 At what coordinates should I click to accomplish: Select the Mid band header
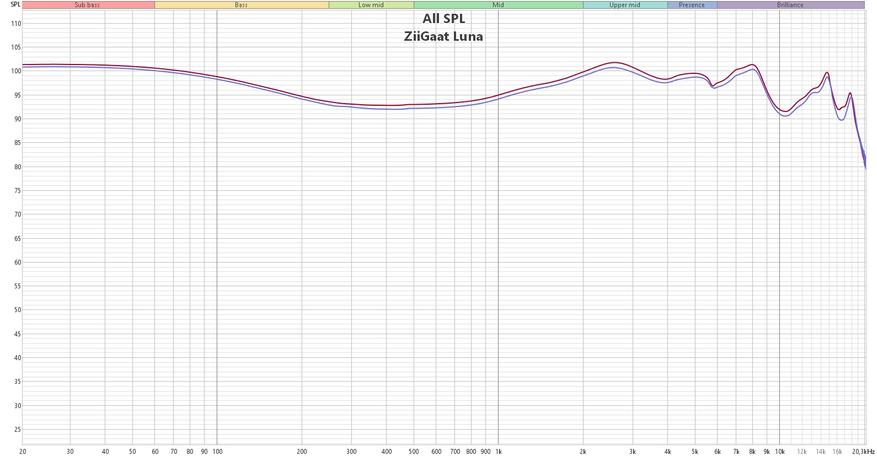tap(498, 5)
